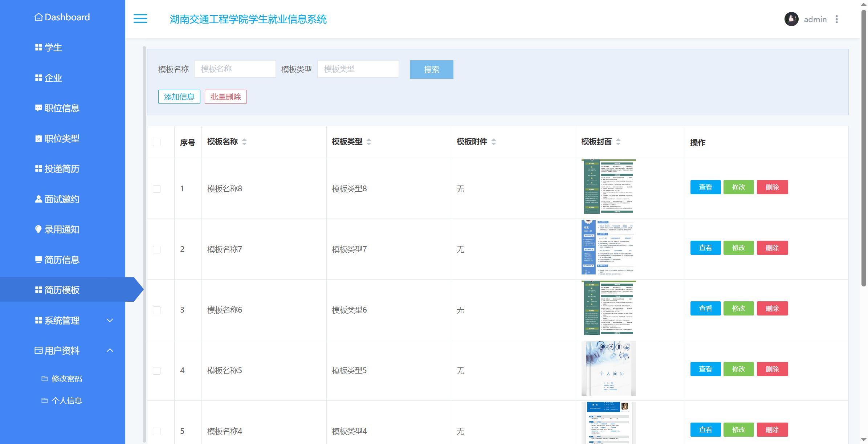The width and height of the screenshot is (868, 444).
Task: Open the 个人信息 submenu item
Action: tap(67, 400)
